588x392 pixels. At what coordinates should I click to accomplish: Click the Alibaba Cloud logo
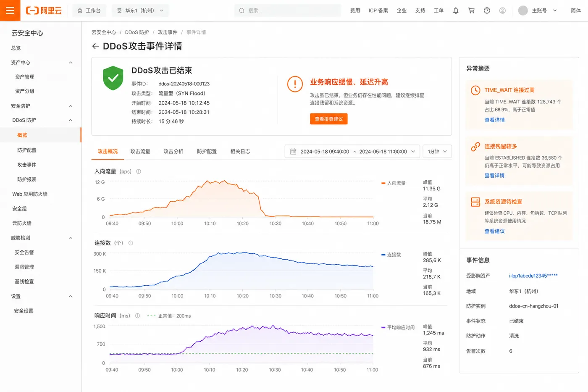point(44,11)
